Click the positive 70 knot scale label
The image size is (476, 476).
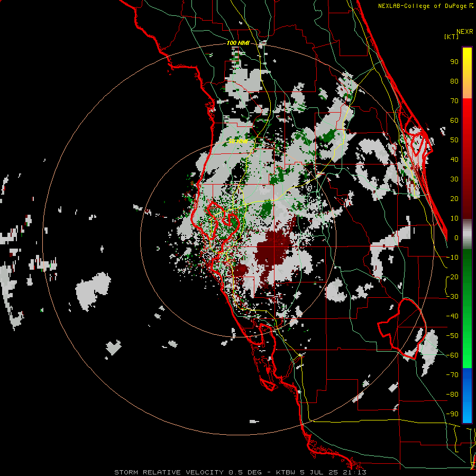(x=454, y=101)
